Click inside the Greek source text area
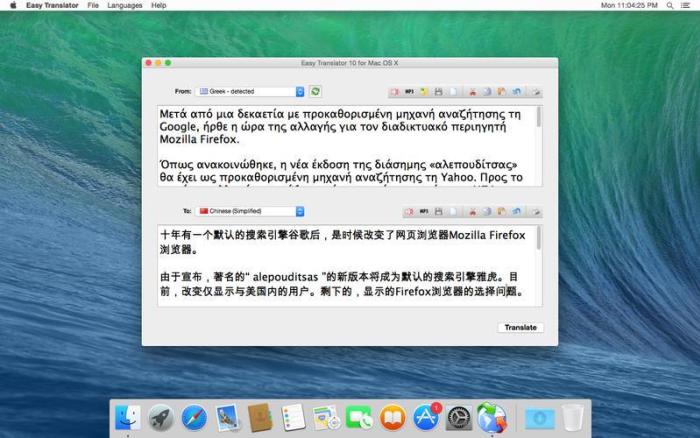 click(x=346, y=146)
